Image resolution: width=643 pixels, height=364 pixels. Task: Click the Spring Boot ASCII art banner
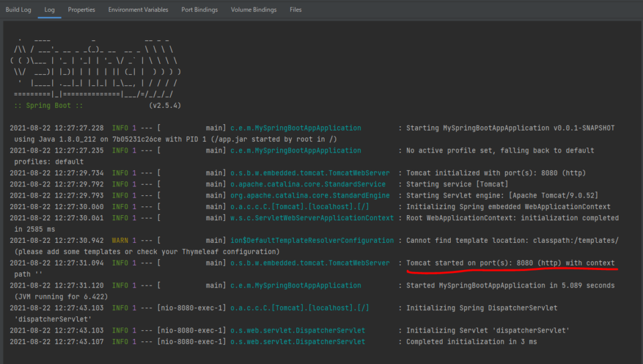[x=94, y=71]
